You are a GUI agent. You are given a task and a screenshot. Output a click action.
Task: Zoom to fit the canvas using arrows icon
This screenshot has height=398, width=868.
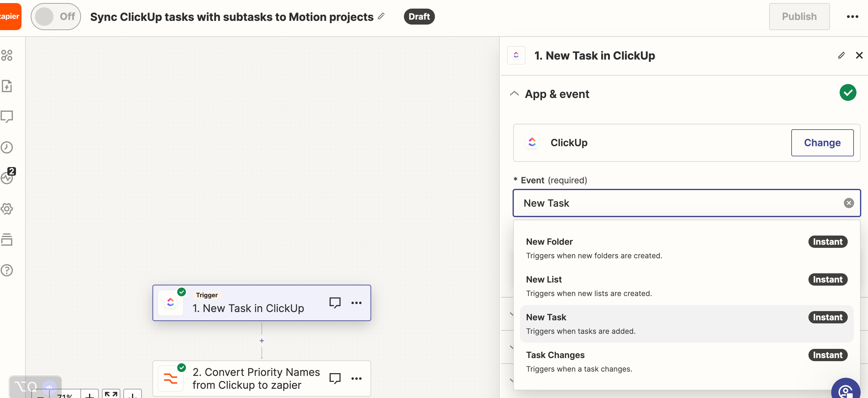tap(111, 394)
